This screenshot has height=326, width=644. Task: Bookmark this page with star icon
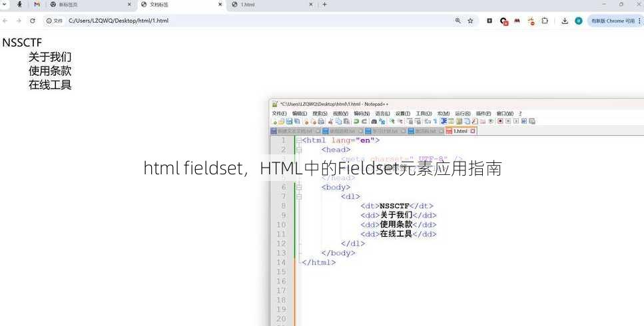[471, 21]
